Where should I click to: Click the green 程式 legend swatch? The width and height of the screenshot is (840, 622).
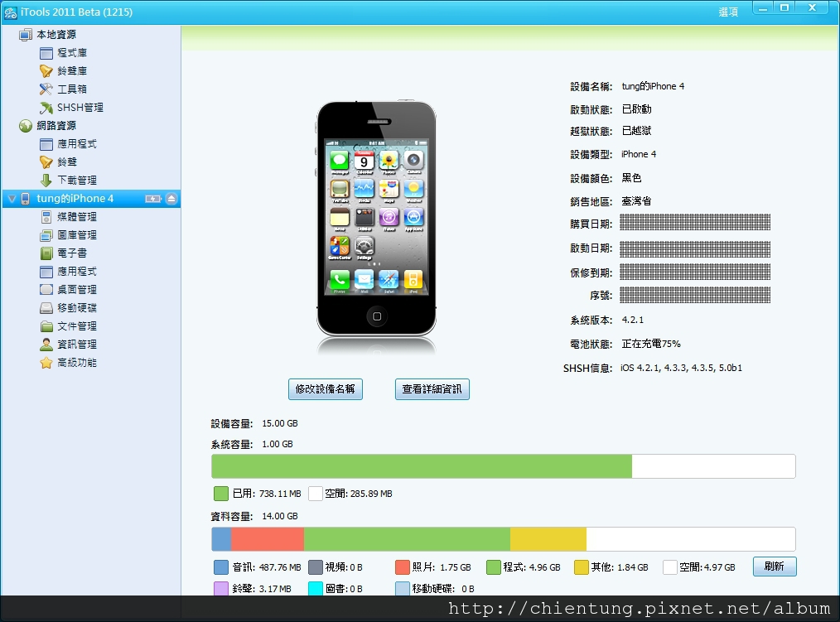click(494, 567)
